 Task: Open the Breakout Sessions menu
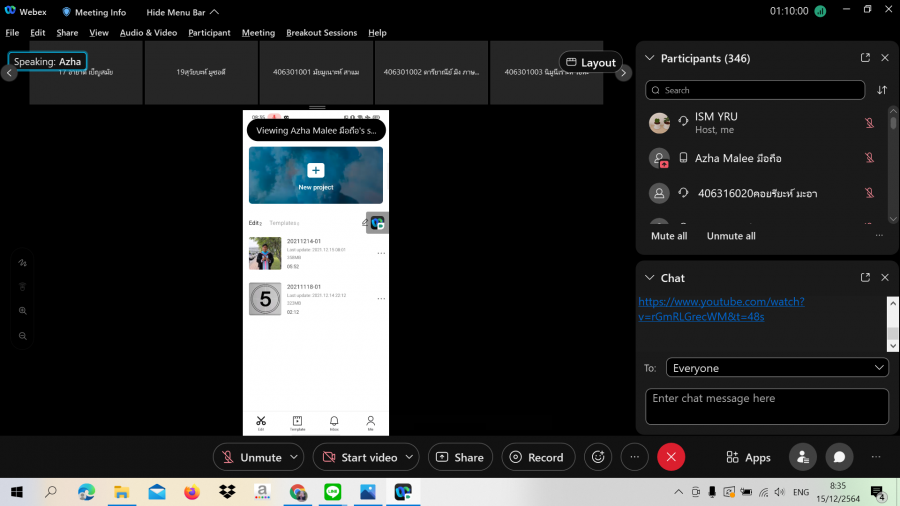(x=321, y=32)
